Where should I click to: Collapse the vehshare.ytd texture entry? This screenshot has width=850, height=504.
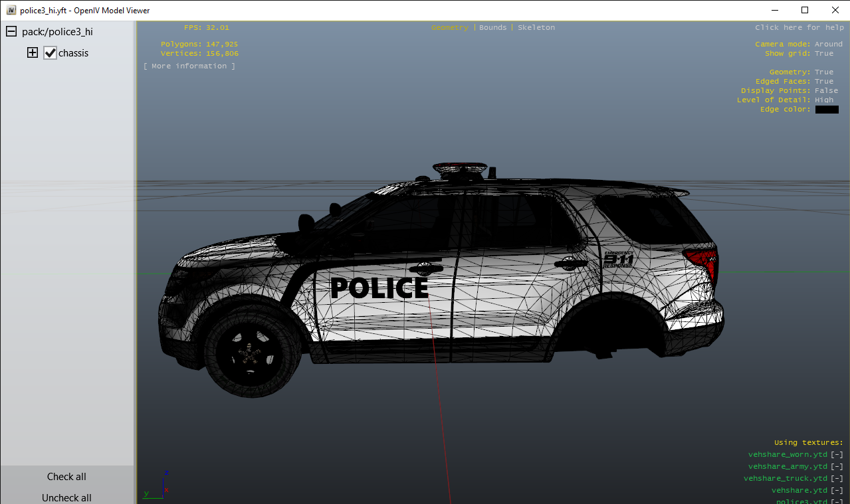[x=837, y=490]
